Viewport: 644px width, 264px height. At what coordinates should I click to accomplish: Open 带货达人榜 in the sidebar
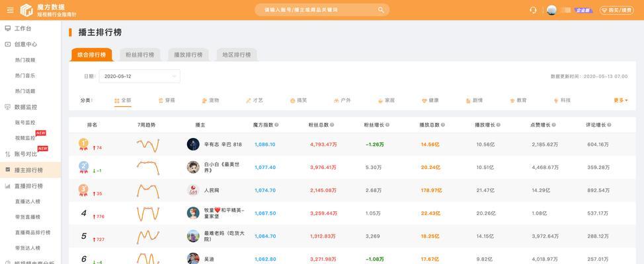coord(28,248)
